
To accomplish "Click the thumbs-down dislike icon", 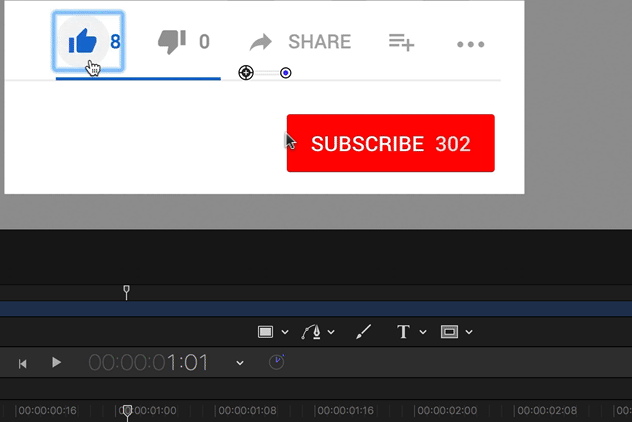I will click(172, 42).
